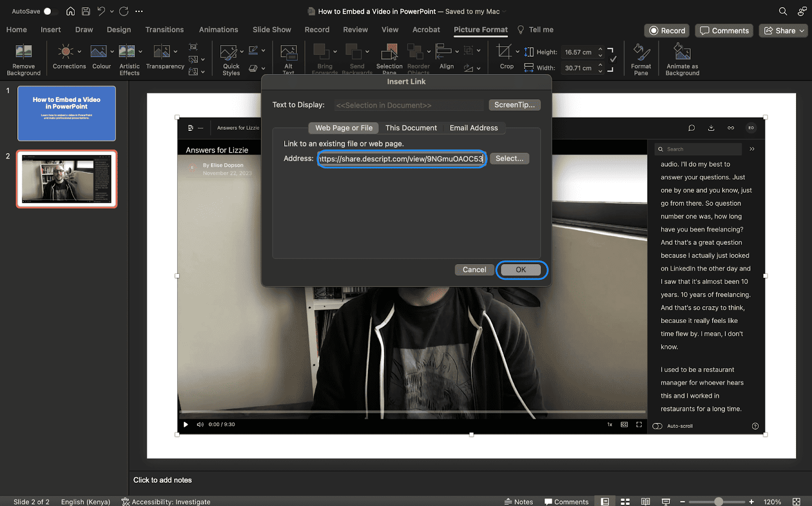Switch to This Document tab in dialog
Image resolution: width=812 pixels, height=506 pixels.
coord(411,128)
